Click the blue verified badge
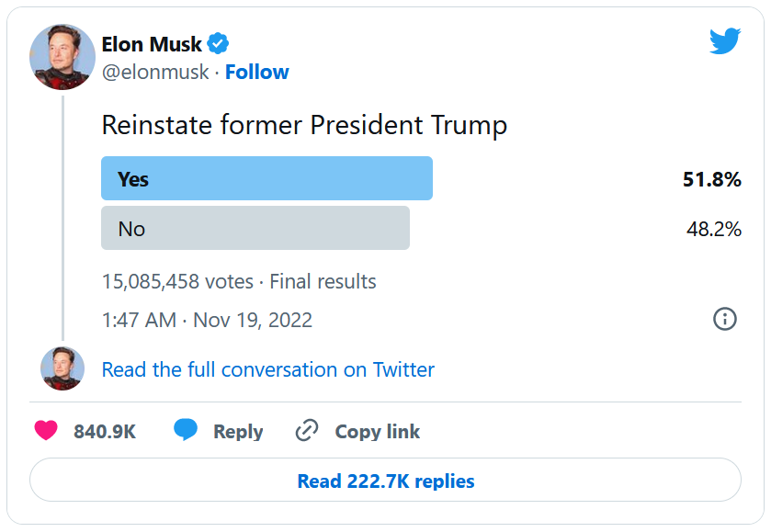 (x=218, y=43)
